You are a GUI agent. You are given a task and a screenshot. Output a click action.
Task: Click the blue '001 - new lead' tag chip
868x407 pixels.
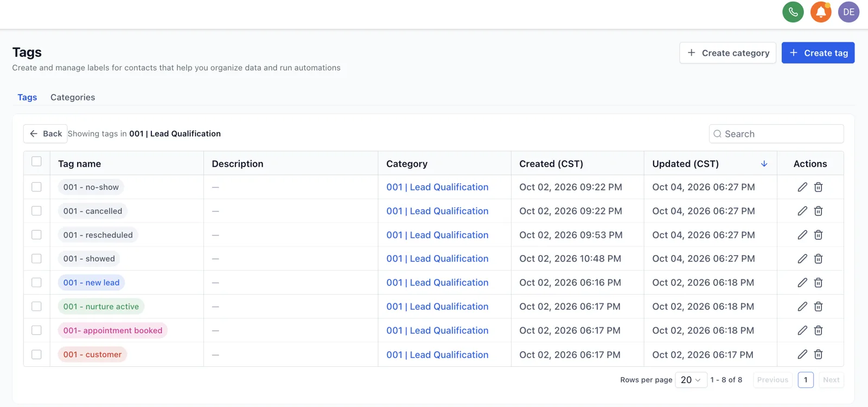[x=91, y=283]
